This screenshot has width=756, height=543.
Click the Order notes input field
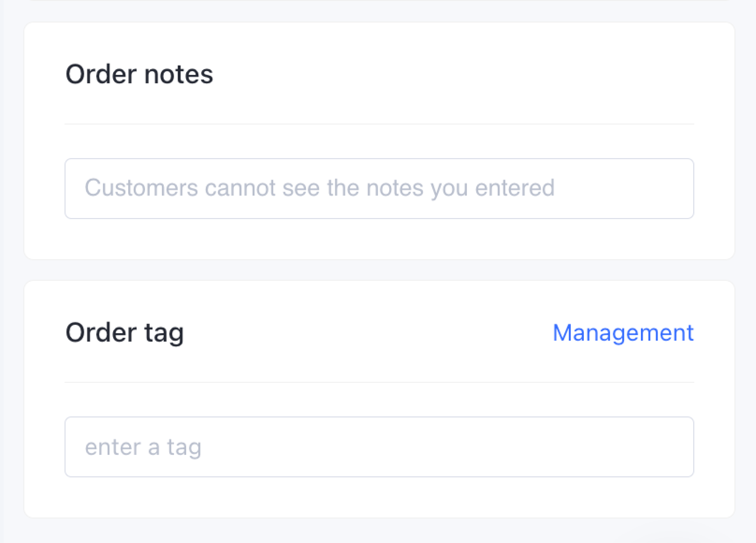(379, 189)
